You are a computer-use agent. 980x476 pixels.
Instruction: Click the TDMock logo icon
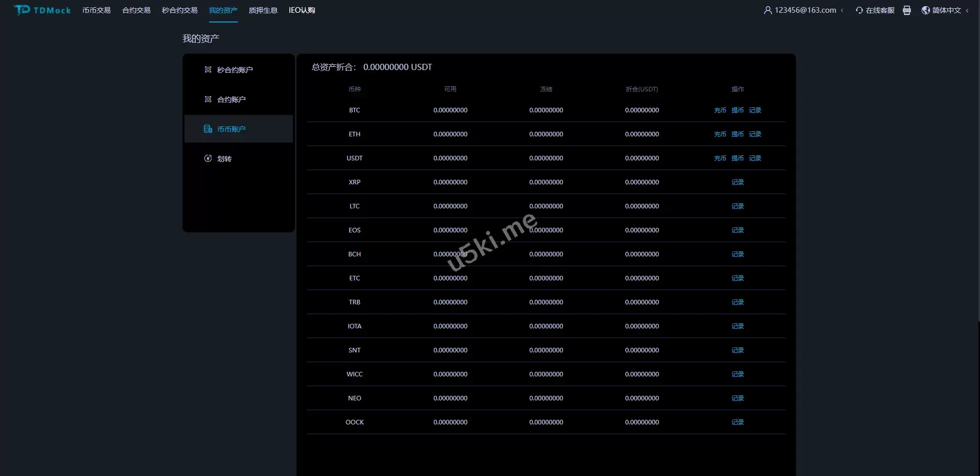point(22,10)
